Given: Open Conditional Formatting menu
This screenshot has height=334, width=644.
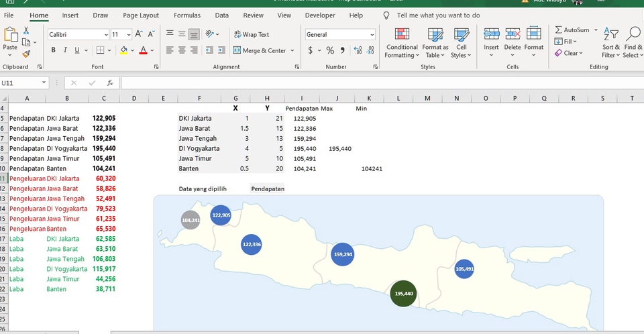Looking at the screenshot, I should click(x=402, y=43).
